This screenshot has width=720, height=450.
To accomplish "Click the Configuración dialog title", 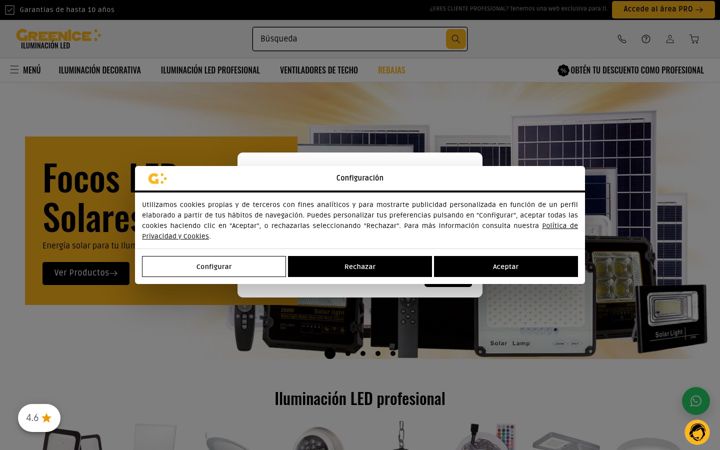I will pyautogui.click(x=360, y=178).
